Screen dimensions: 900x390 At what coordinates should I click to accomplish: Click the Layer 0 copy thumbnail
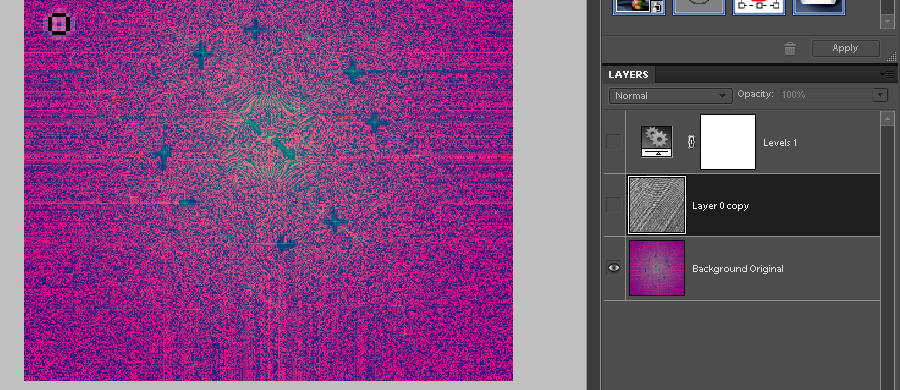657,205
